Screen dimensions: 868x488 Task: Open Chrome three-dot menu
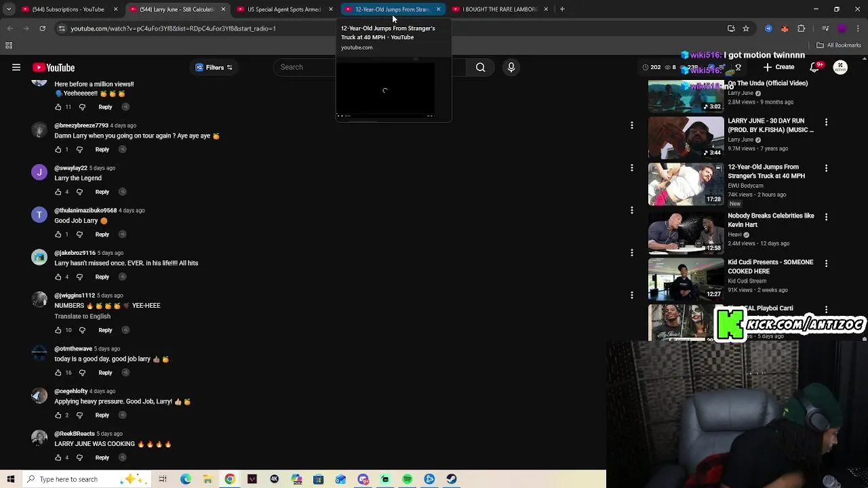click(x=858, y=28)
